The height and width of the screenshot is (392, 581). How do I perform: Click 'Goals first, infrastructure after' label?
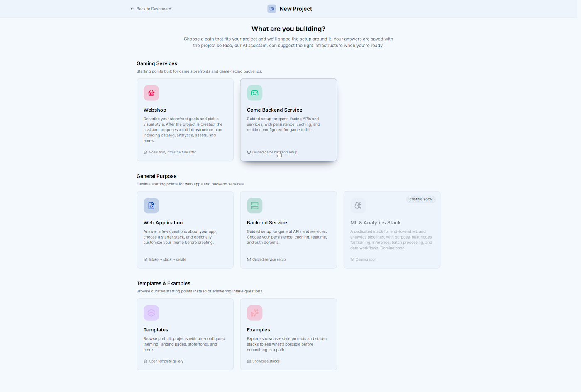tap(172, 152)
